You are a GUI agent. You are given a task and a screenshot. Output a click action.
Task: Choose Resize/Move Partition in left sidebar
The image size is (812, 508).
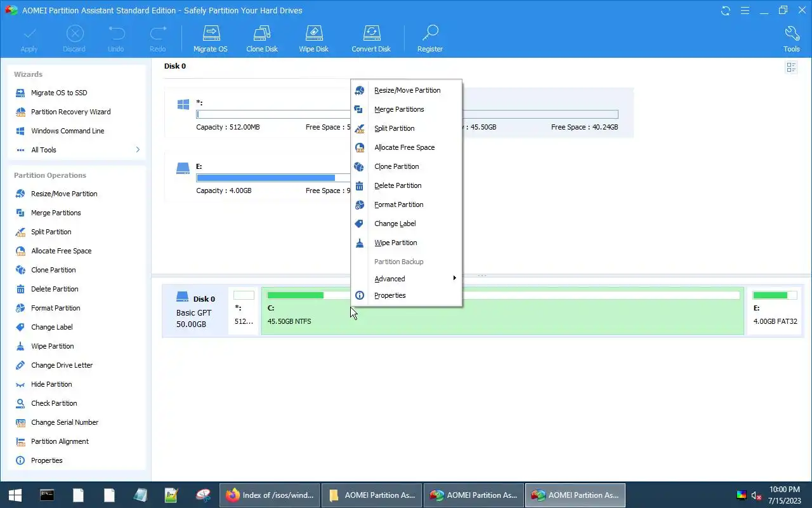click(x=64, y=194)
